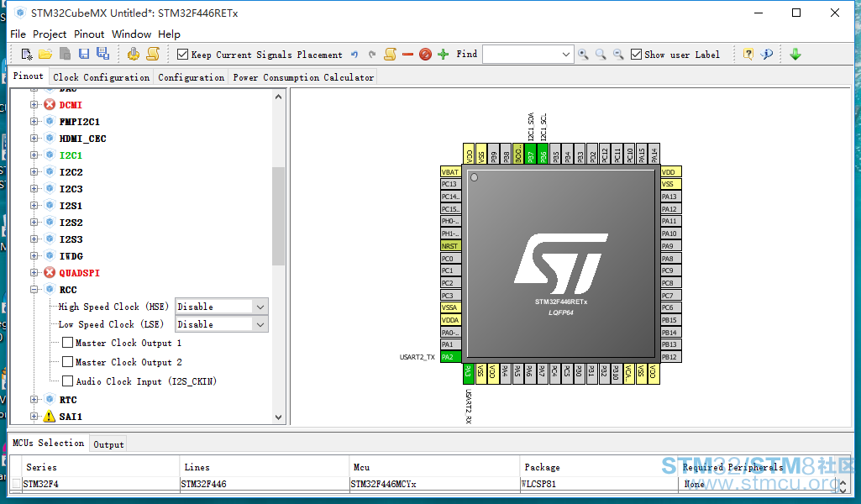This screenshot has width=861, height=504.
Task: Select the SAI1 tree item
Action: (x=71, y=417)
